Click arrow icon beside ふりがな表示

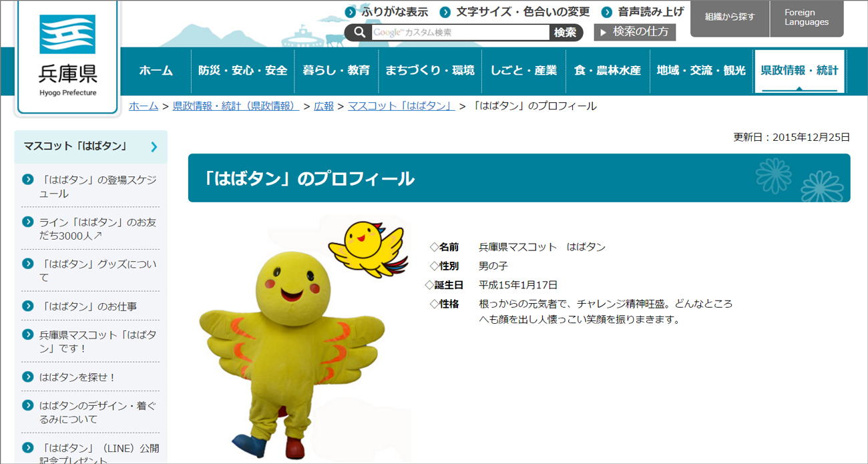coord(351,12)
